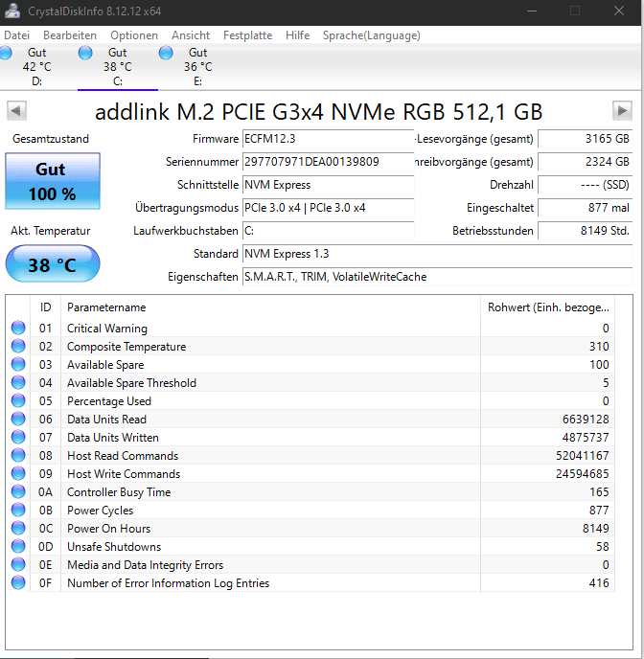
Task: Open the Hilfe menu
Action: click(298, 35)
